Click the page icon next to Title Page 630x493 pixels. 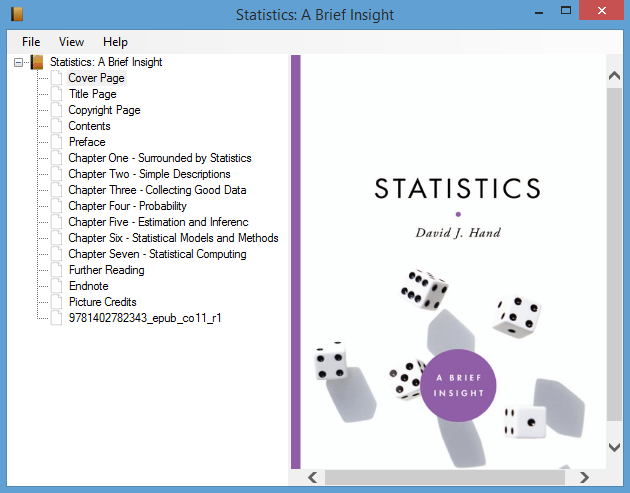[56, 94]
